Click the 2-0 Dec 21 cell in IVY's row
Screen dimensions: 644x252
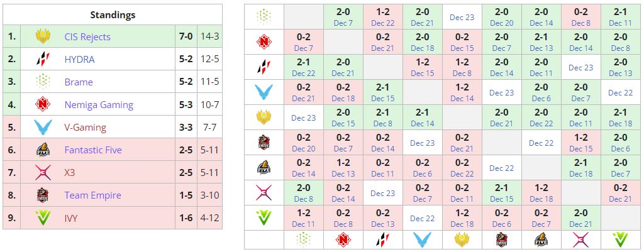(580, 218)
